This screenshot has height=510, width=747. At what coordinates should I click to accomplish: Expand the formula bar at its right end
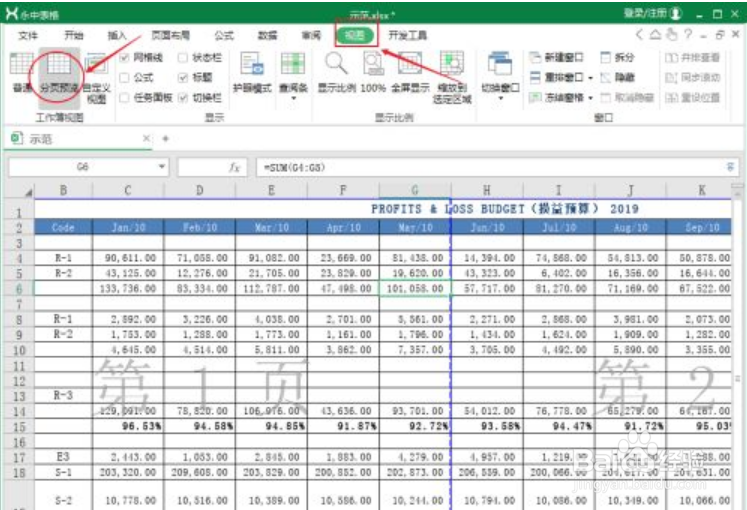730,167
